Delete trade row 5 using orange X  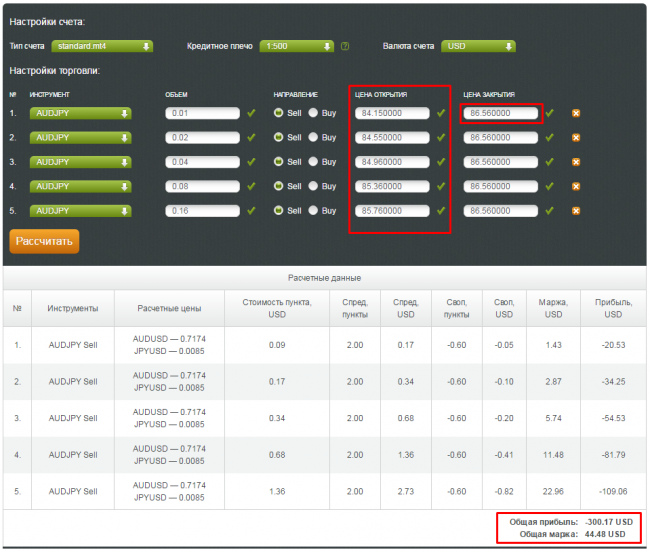point(575,211)
